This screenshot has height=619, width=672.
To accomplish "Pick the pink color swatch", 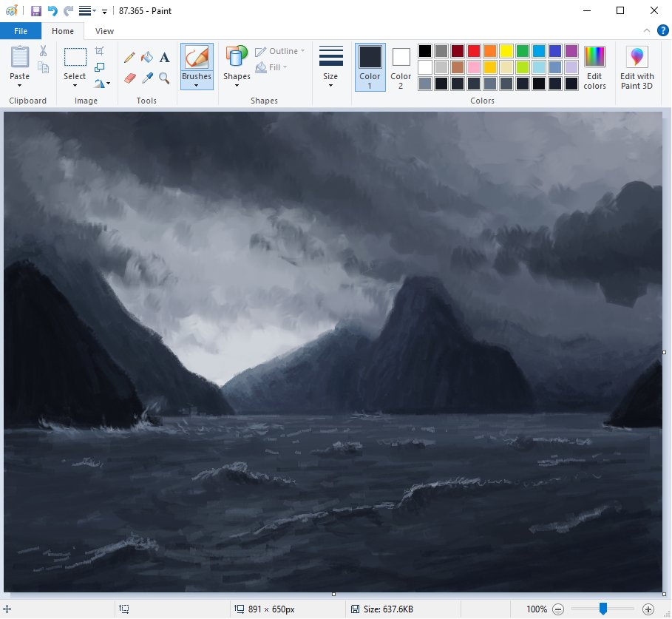I will (474, 67).
